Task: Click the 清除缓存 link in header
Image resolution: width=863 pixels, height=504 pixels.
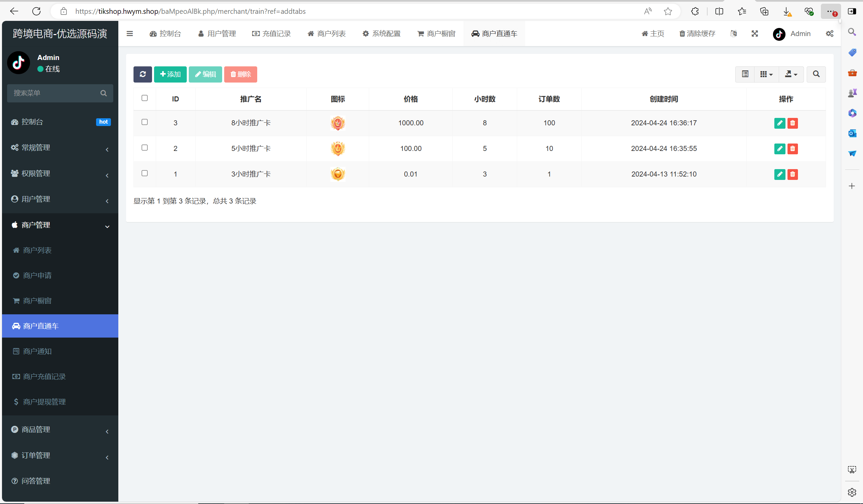Action: coord(697,34)
